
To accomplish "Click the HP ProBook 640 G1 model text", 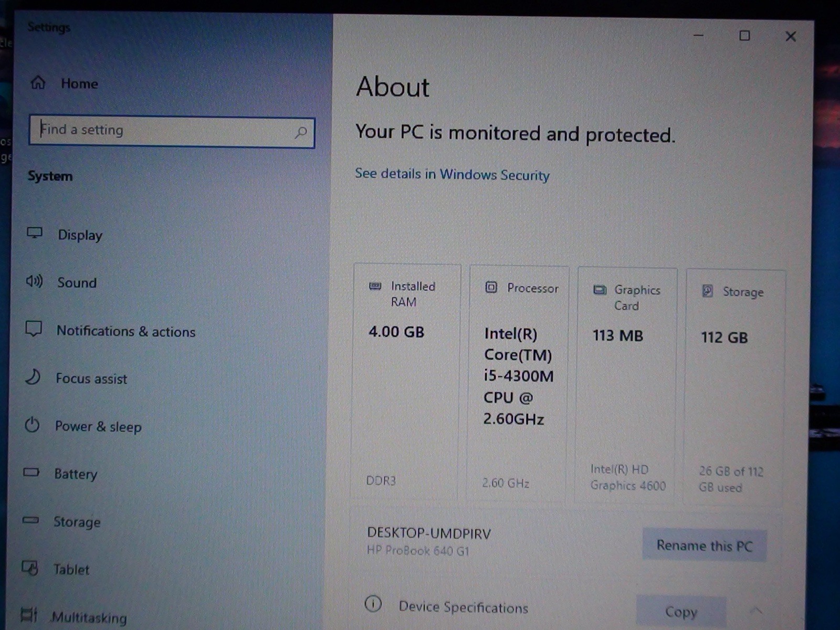I will (418, 551).
